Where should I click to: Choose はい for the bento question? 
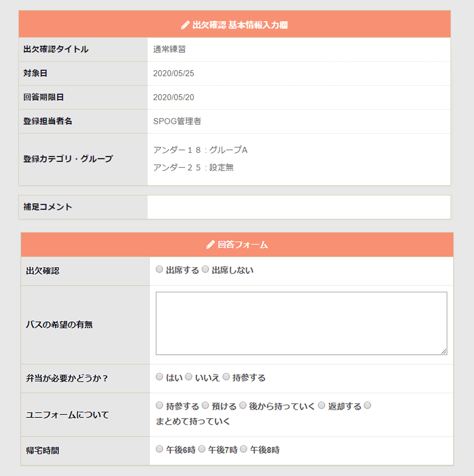159,377
